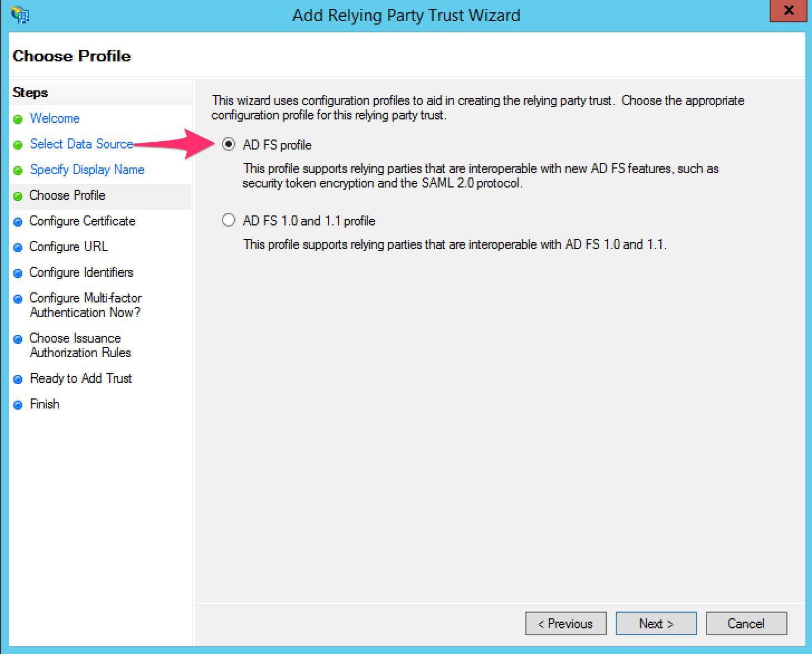Click the Next button
812x654 pixels.
point(656,623)
